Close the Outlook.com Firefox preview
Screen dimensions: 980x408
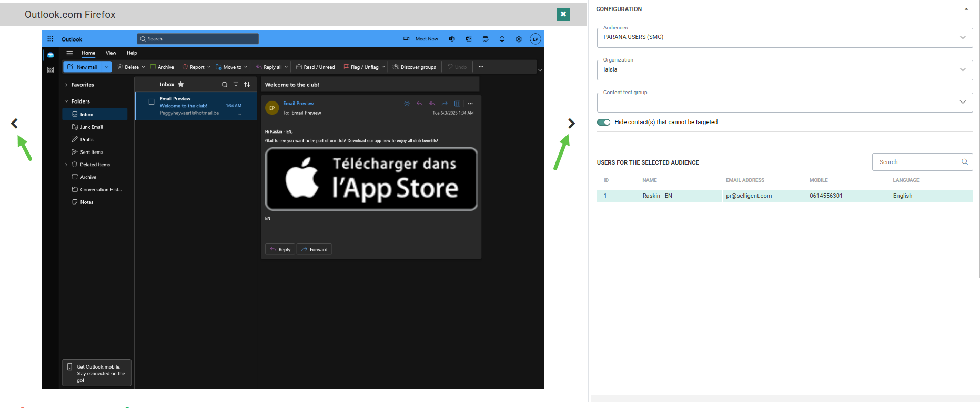(563, 14)
